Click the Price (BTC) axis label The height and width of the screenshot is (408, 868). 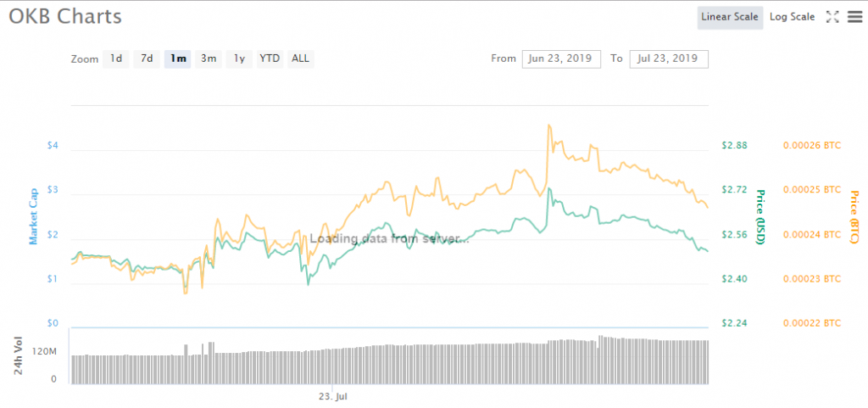(854, 217)
